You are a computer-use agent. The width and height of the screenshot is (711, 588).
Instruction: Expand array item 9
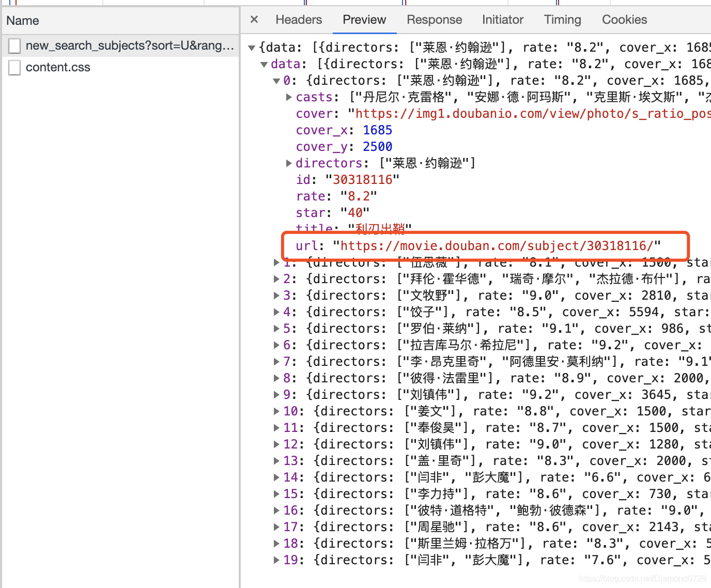click(x=277, y=395)
